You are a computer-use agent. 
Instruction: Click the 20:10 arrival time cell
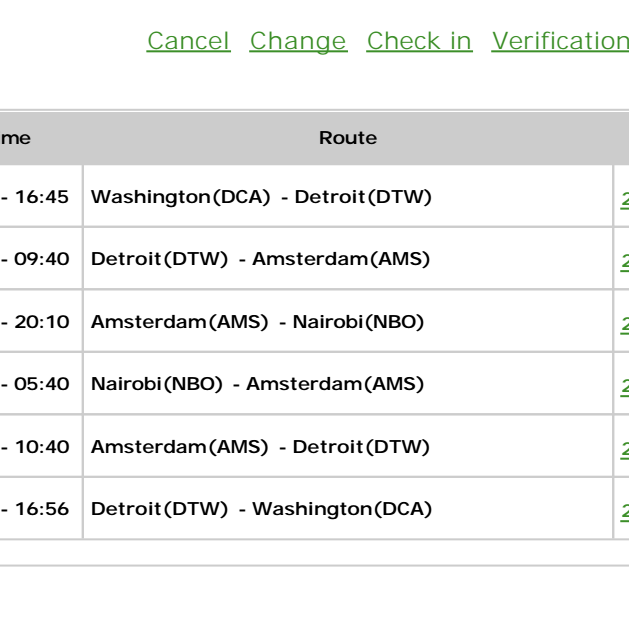pos(41,321)
